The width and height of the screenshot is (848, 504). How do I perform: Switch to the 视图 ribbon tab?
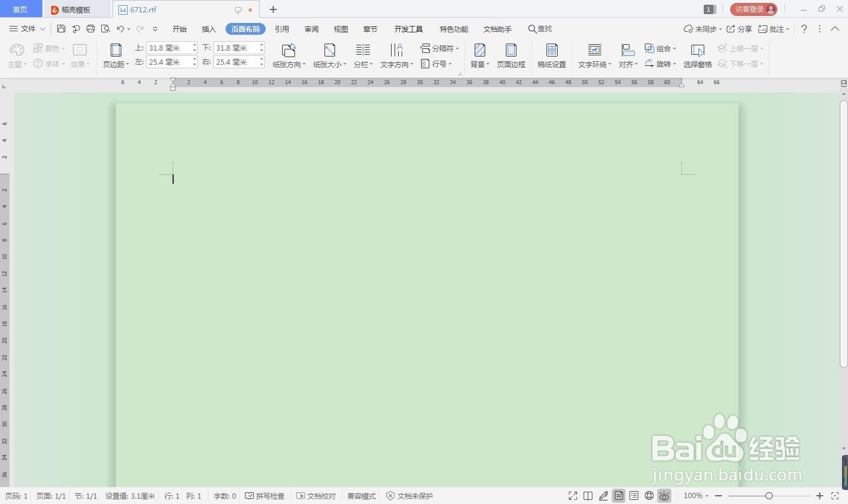341,29
